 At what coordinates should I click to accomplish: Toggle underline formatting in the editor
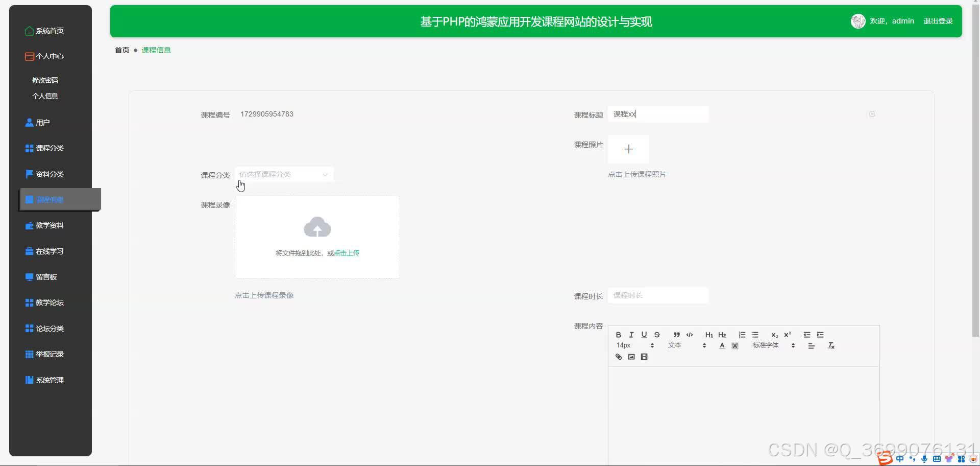[644, 335]
